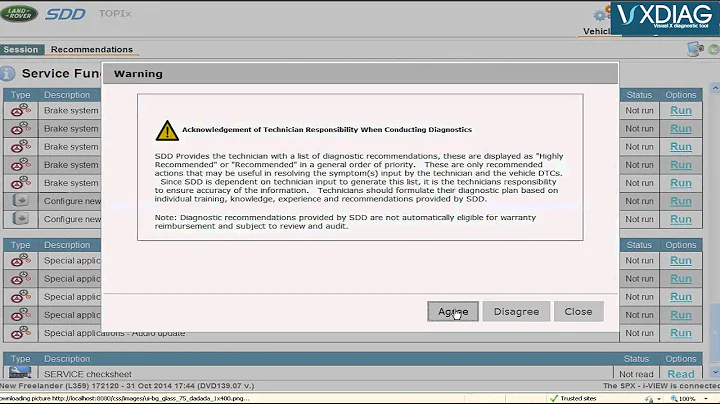Click The SPX - i-VIEW is connected text

pyautogui.click(x=661, y=386)
